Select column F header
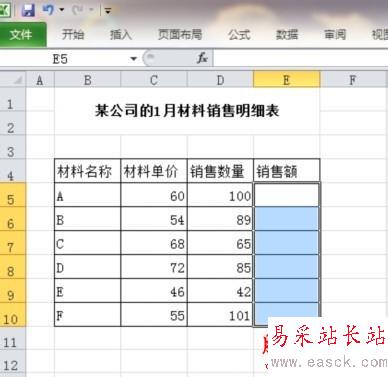This screenshot has height=377, width=388. [353, 80]
